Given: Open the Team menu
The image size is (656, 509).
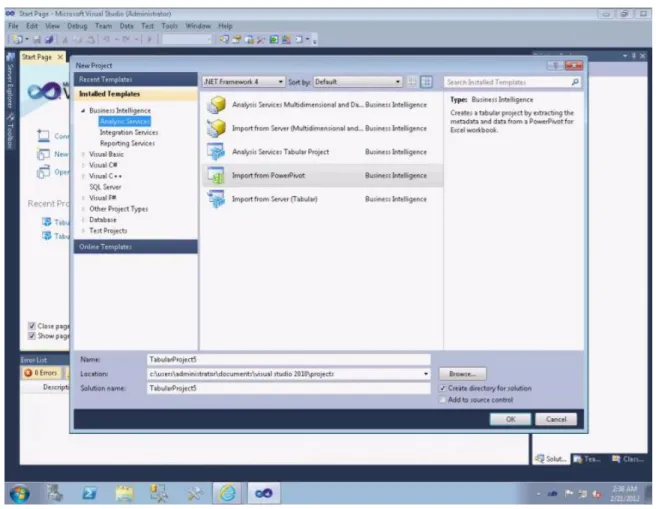Looking at the screenshot, I should point(103,26).
